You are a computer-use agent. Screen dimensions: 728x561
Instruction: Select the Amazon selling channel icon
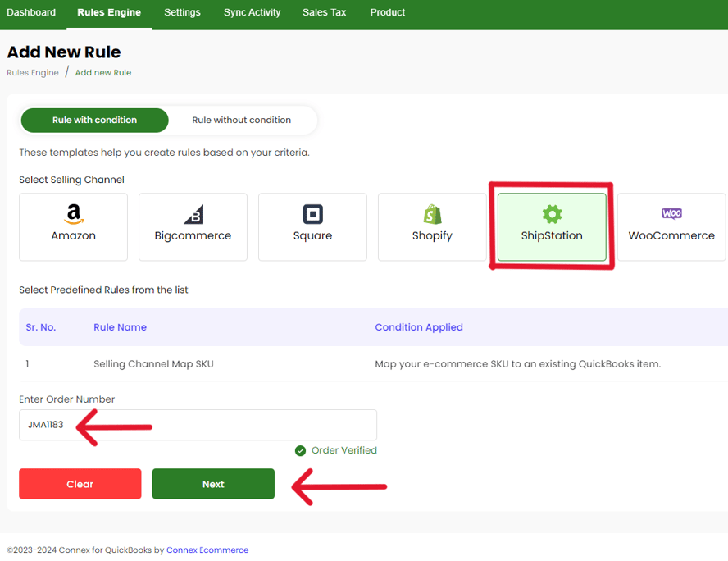[x=72, y=226]
